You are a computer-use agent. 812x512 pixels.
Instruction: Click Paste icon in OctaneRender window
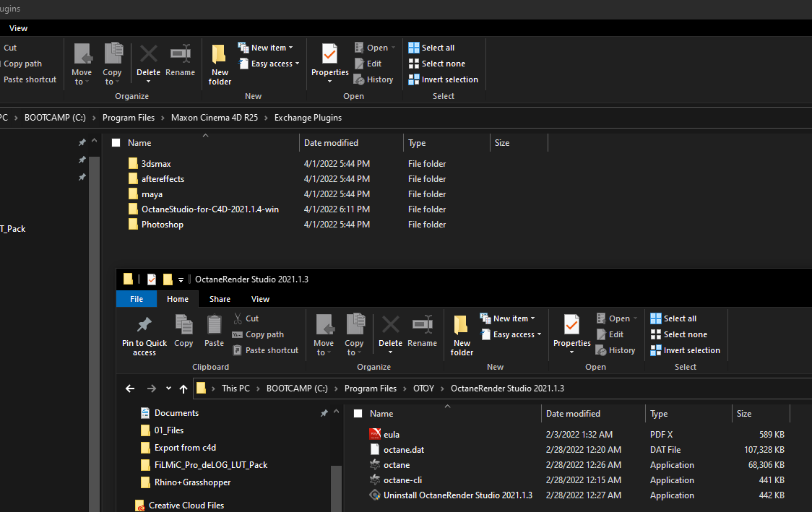point(214,330)
